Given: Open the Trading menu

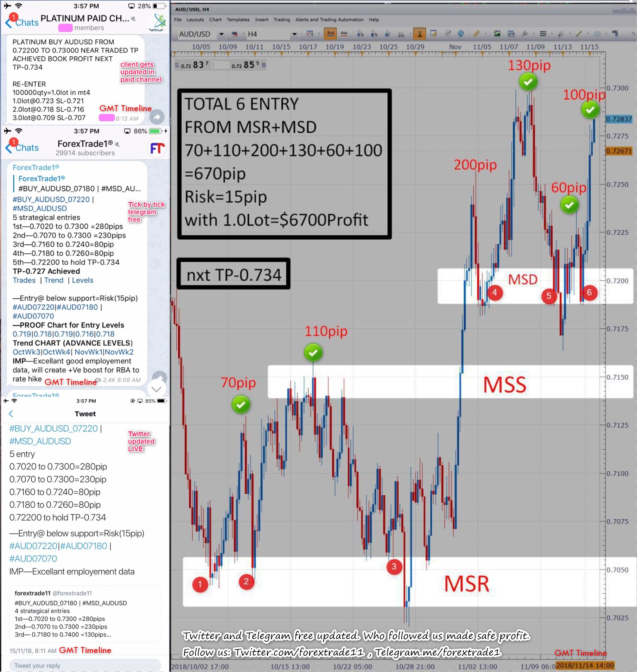Looking at the screenshot, I should (282, 20).
